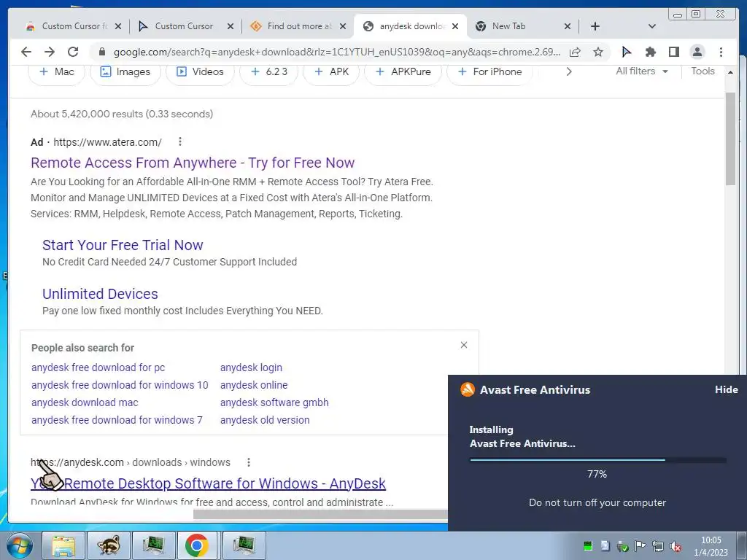
Task: Select the 'Images' filter chip
Action: click(125, 72)
